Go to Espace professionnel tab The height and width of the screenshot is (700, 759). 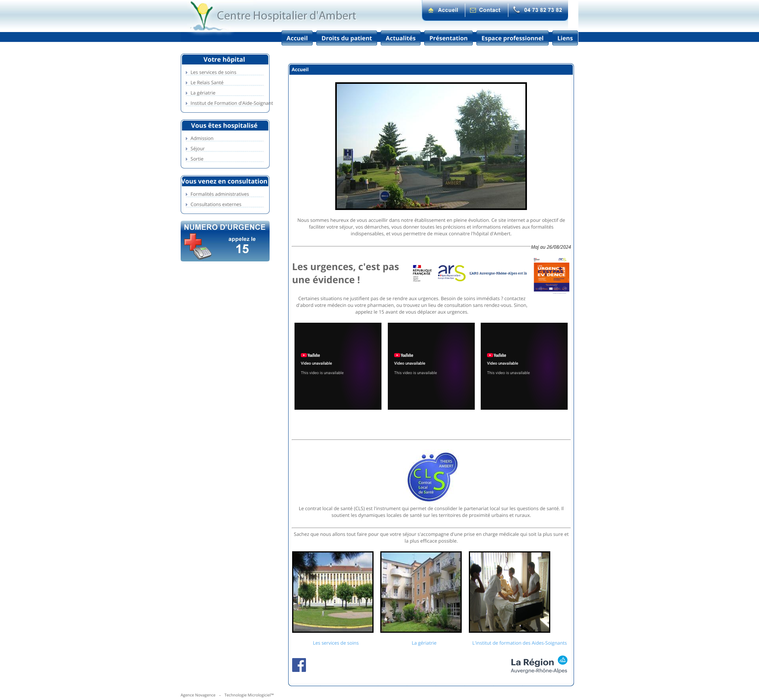512,38
